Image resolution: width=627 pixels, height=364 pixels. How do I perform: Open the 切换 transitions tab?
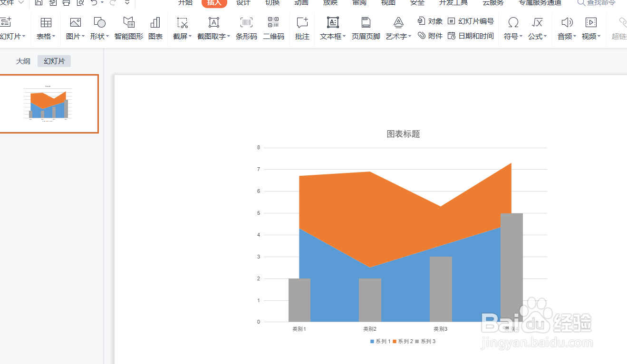272,2
